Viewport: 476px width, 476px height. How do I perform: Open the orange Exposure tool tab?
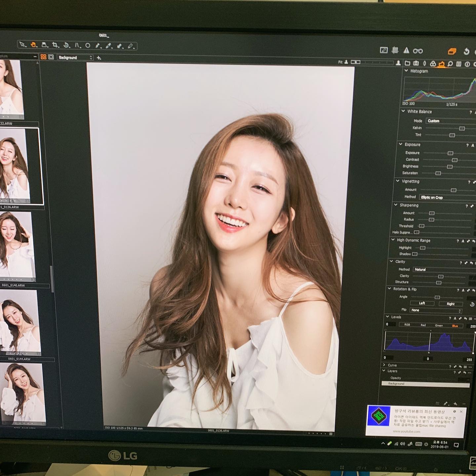pos(442,64)
